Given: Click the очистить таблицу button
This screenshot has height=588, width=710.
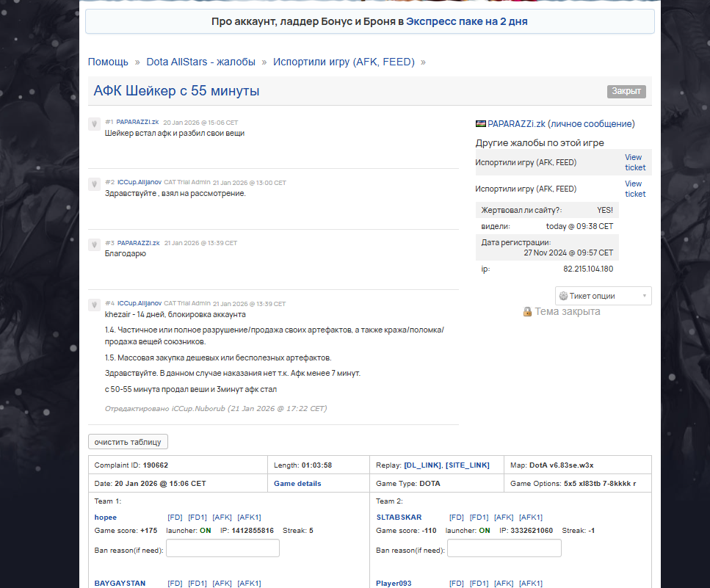Looking at the screenshot, I should 128,442.
